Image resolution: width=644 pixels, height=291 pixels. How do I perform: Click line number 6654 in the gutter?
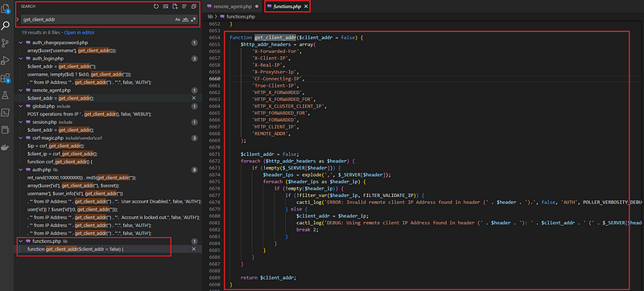coord(214,37)
